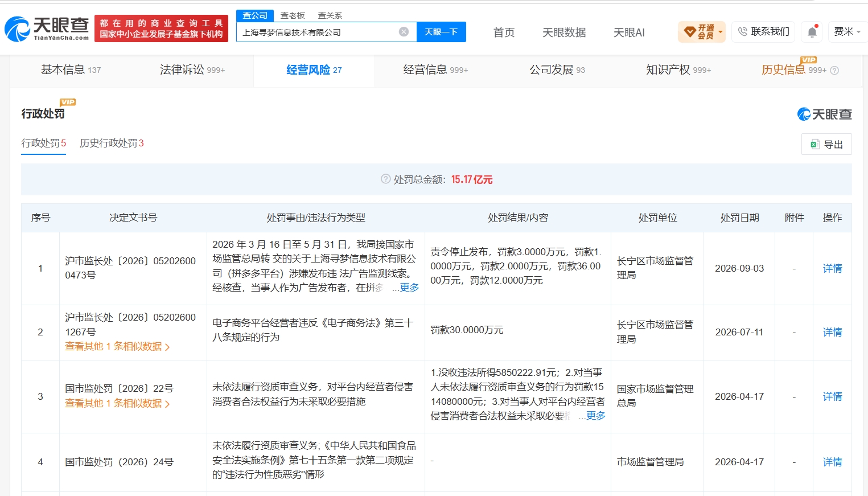
Task: View 详情 for row 2 penalty
Action: point(832,332)
